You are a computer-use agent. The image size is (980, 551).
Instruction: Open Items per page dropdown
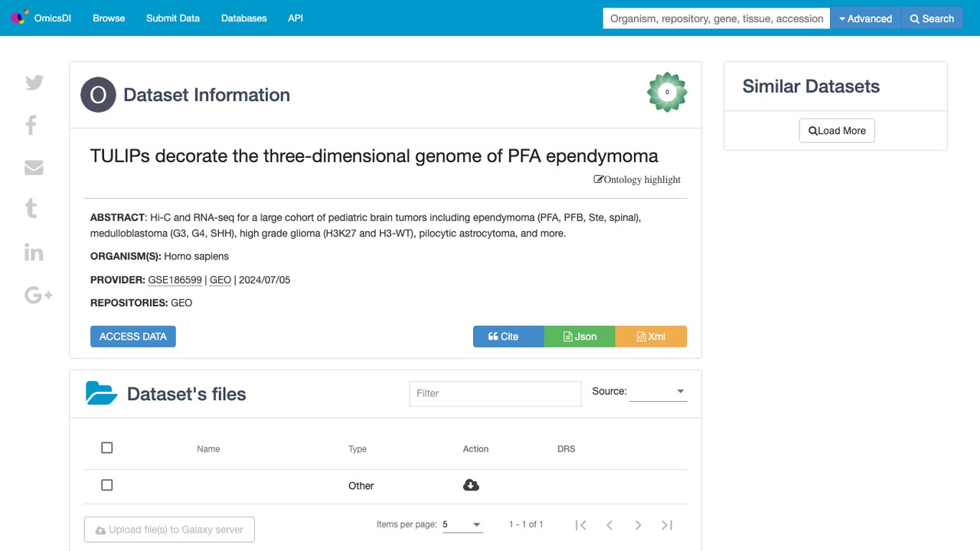[x=462, y=525]
